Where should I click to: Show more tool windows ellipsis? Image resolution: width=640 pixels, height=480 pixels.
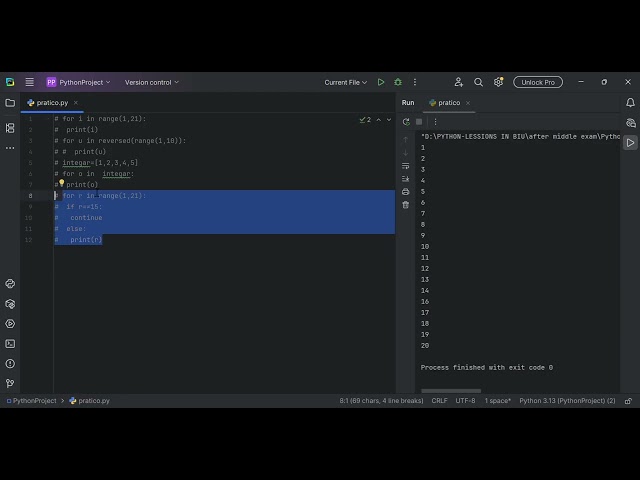pos(10,148)
